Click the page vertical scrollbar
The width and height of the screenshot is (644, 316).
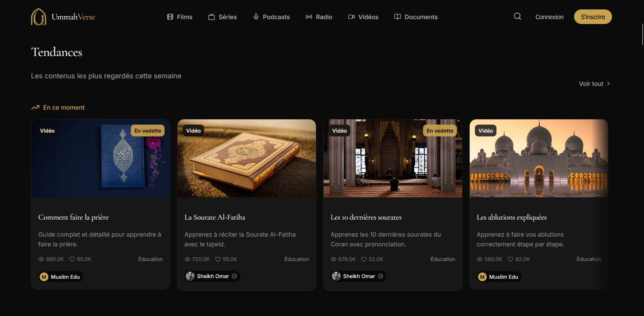pyautogui.click(x=642, y=34)
